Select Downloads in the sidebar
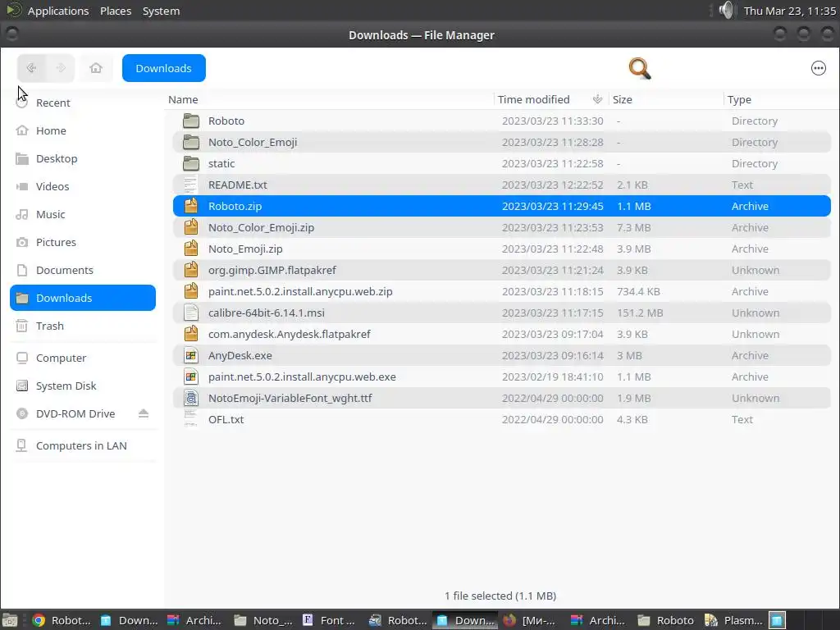 click(x=83, y=298)
